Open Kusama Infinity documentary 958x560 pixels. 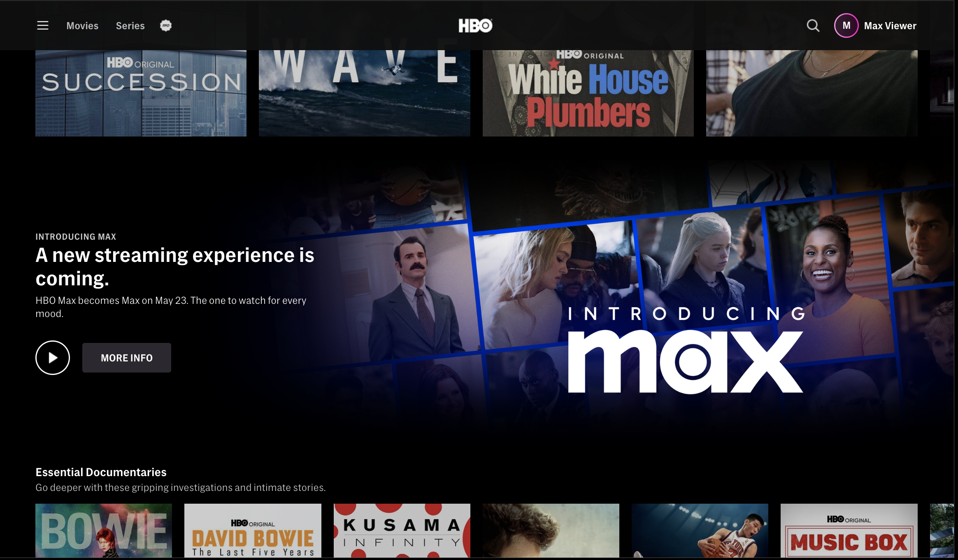(402, 530)
